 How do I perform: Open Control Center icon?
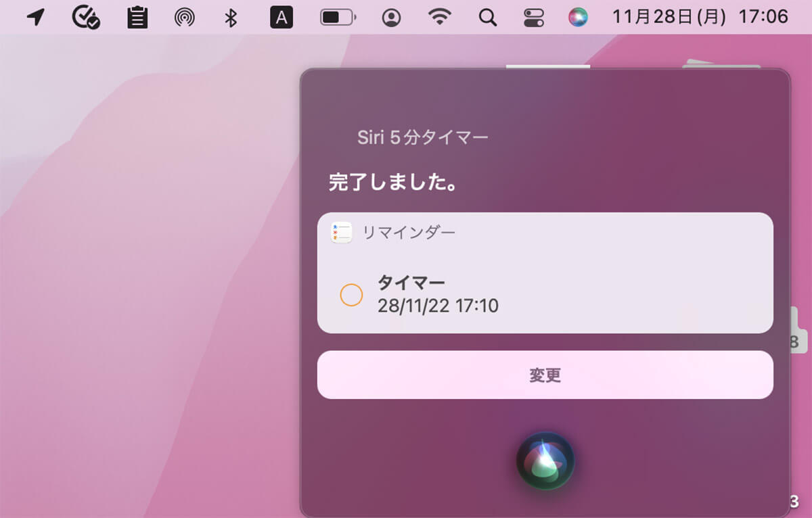pos(534,17)
